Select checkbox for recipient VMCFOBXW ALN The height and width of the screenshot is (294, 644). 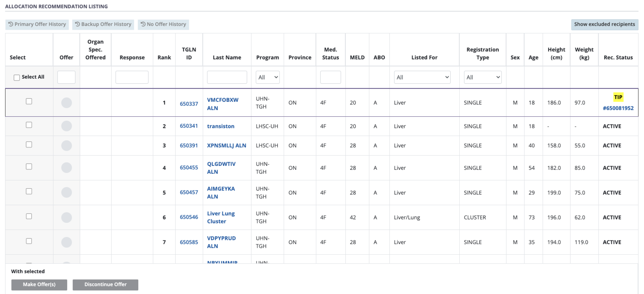[29, 101]
